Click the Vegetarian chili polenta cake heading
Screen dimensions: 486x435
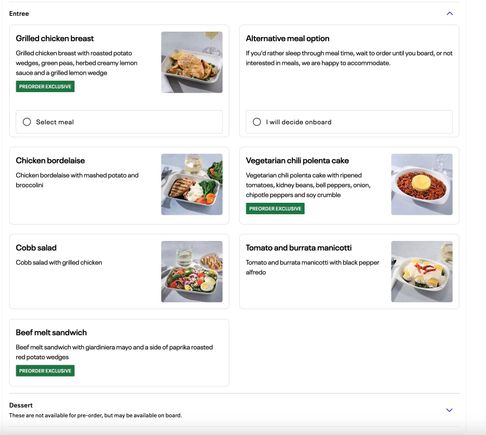click(297, 161)
